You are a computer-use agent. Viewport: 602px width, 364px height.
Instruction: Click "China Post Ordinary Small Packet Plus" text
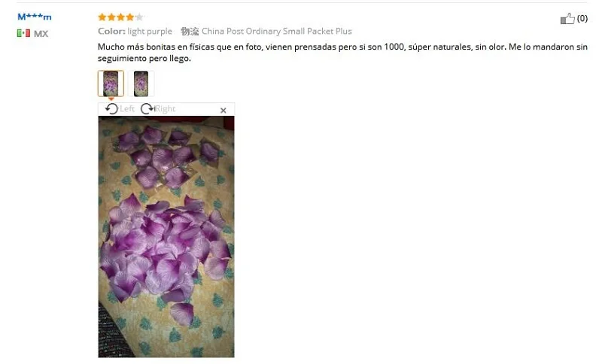tap(277, 31)
